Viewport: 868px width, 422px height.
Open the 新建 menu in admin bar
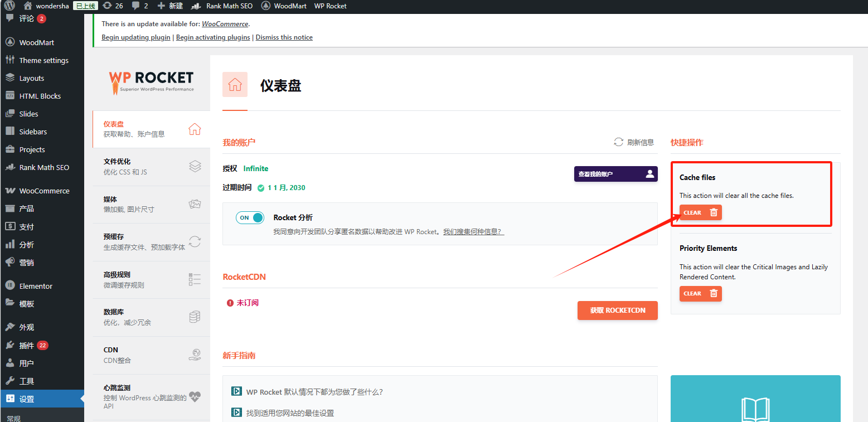tap(170, 6)
